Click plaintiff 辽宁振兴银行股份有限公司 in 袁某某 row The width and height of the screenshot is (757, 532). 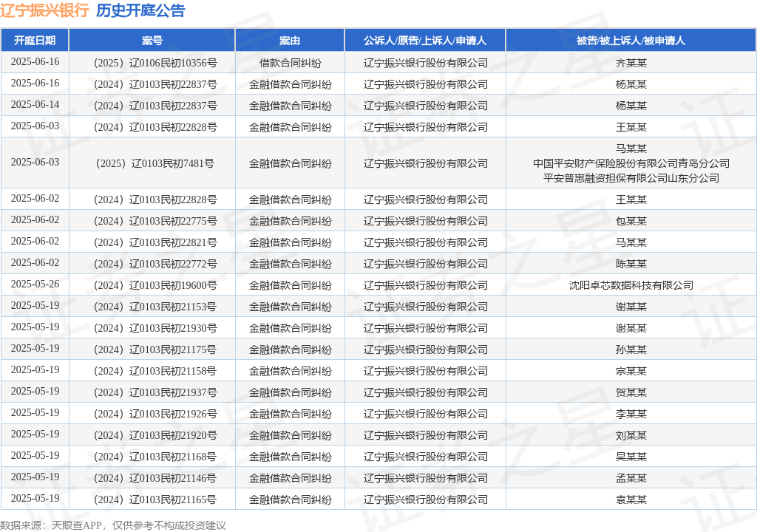tap(425, 499)
